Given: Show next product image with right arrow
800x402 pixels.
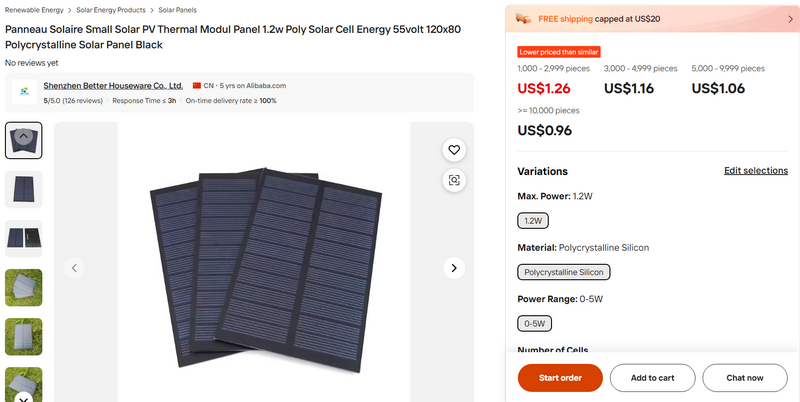Looking at the screenshot, I should [454, 268].
